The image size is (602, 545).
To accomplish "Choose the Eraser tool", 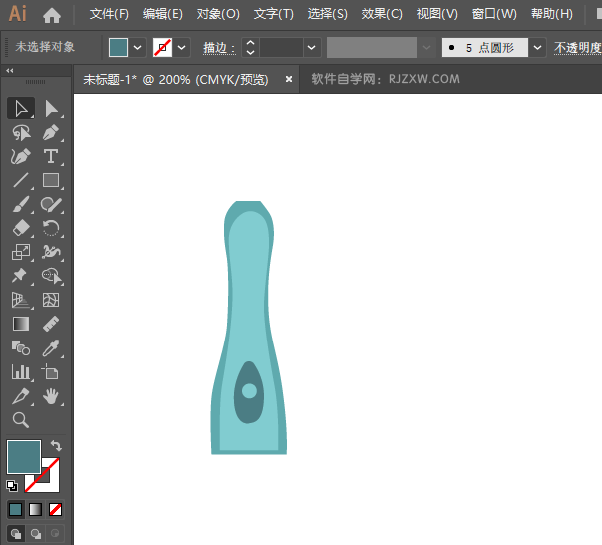I will [20, 229].
